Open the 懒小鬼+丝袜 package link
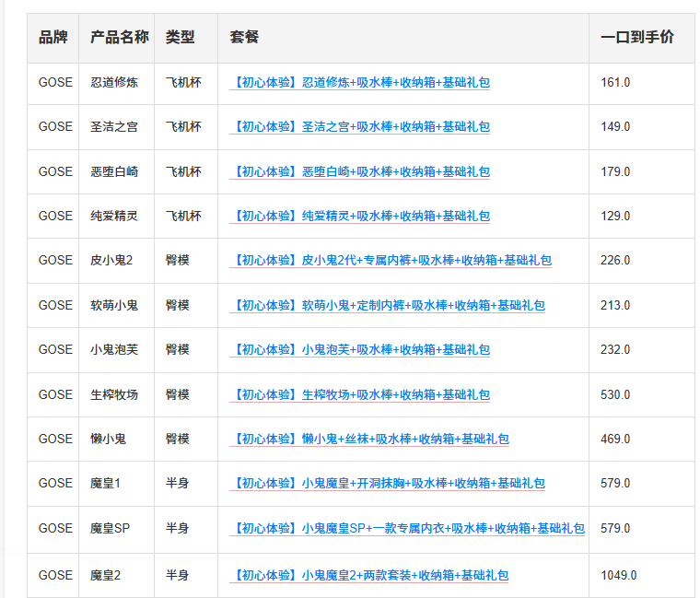Viewport: 700px width, 598px height. coord(369,439)
